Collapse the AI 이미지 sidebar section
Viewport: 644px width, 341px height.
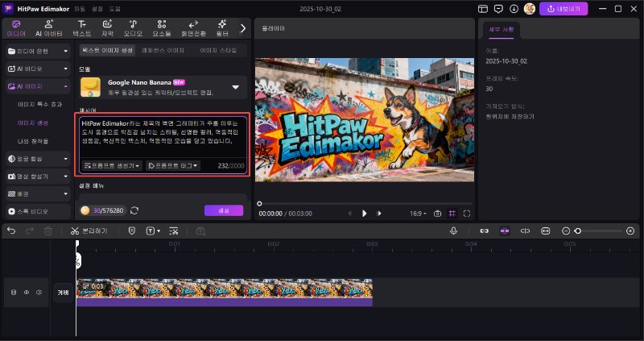point(38,86)
